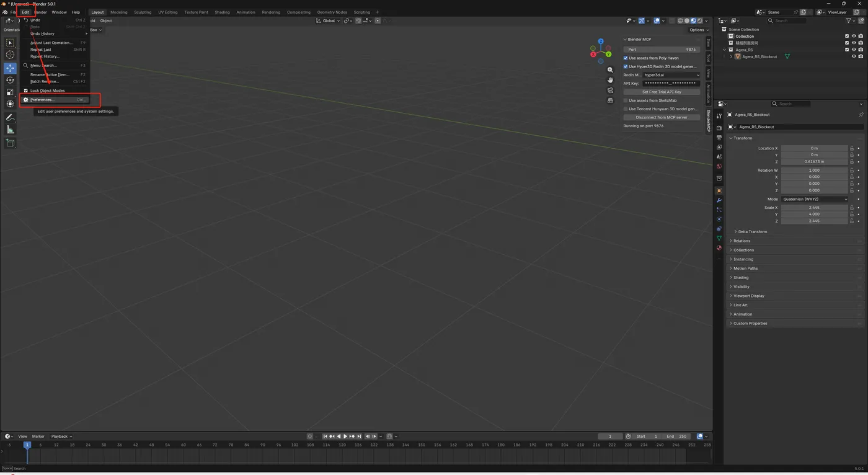868x475 pixels.
Task: Toggle the Lock Object Modes checkbox
Action: pos(25,91)
